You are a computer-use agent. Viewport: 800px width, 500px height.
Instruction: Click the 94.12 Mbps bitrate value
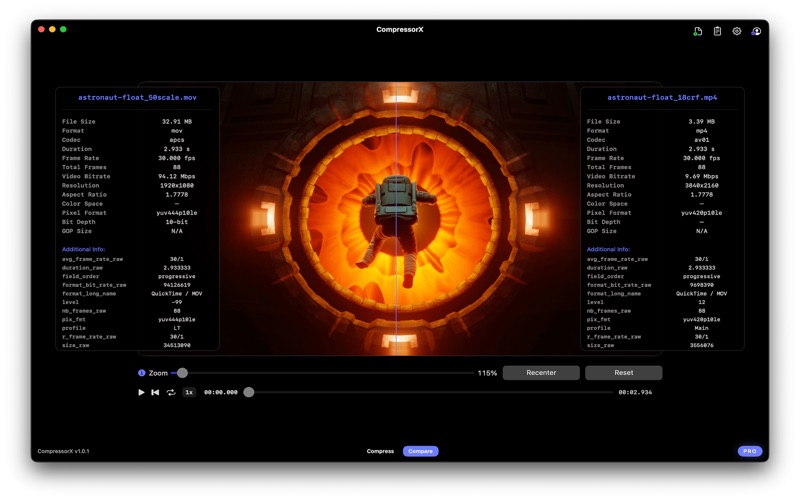pyautogui.click(x=177, y=177)
